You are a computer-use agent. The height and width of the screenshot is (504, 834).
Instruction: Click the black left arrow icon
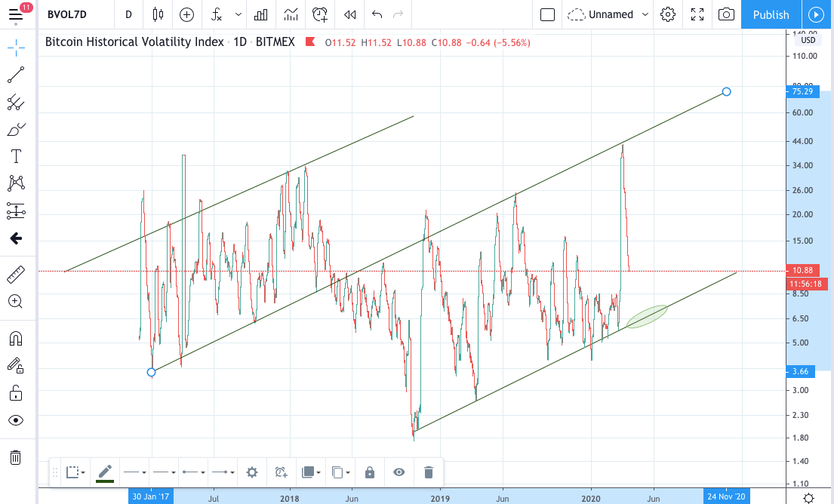[16, 238]
